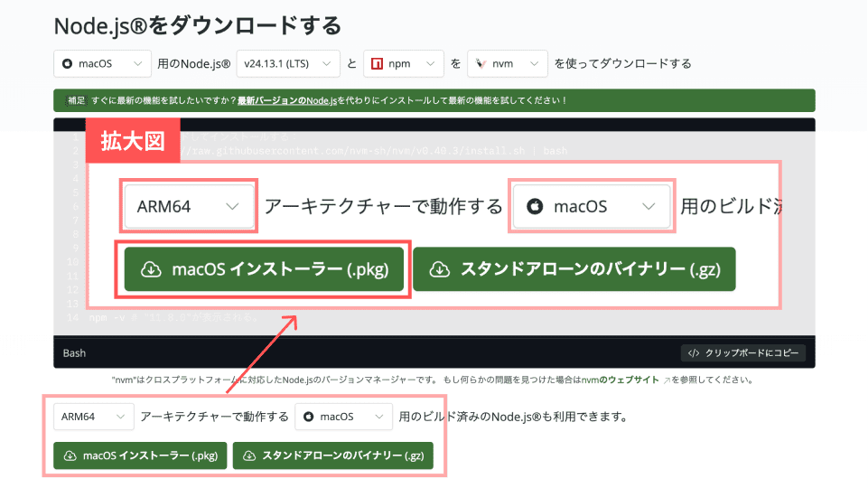
Task: Click macOS インストーラー (.pkg) button under the 用のビルド済みのNode.js® line
Action: [x=141, y=455]
